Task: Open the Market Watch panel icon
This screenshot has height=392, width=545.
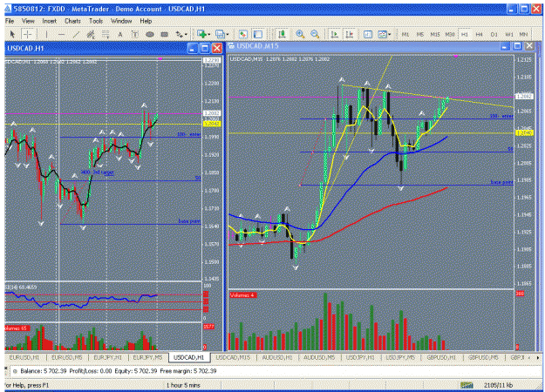Action: [243, 34]
